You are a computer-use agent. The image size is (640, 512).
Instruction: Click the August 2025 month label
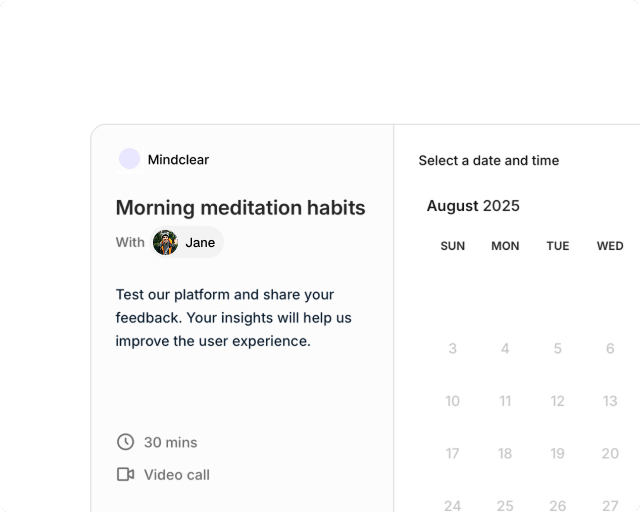click(473, 206)
